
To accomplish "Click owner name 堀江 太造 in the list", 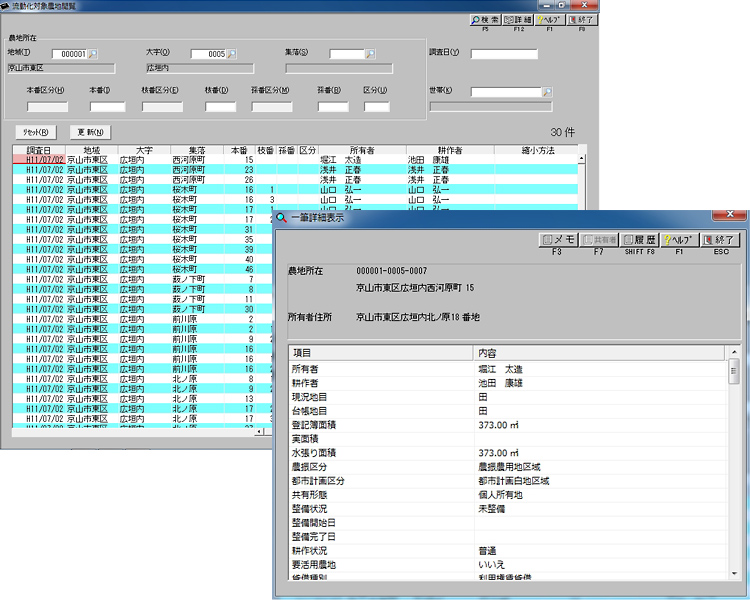I will (x=341, y=160).
